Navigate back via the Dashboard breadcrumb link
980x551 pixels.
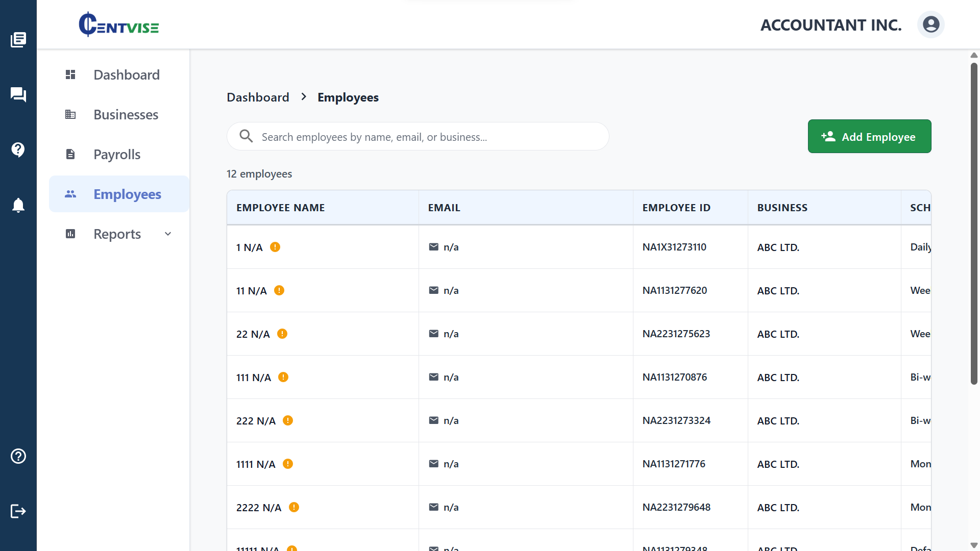point(258,97)
